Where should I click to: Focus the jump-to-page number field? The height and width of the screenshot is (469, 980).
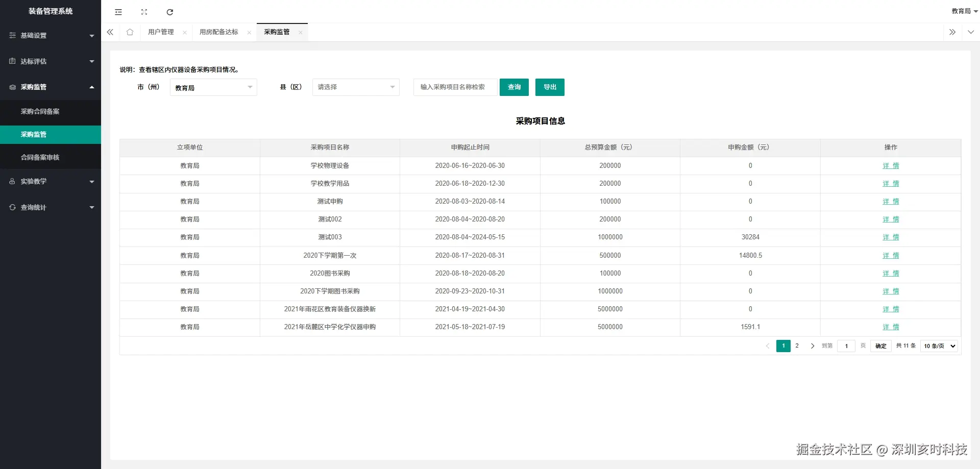point(846,346)
